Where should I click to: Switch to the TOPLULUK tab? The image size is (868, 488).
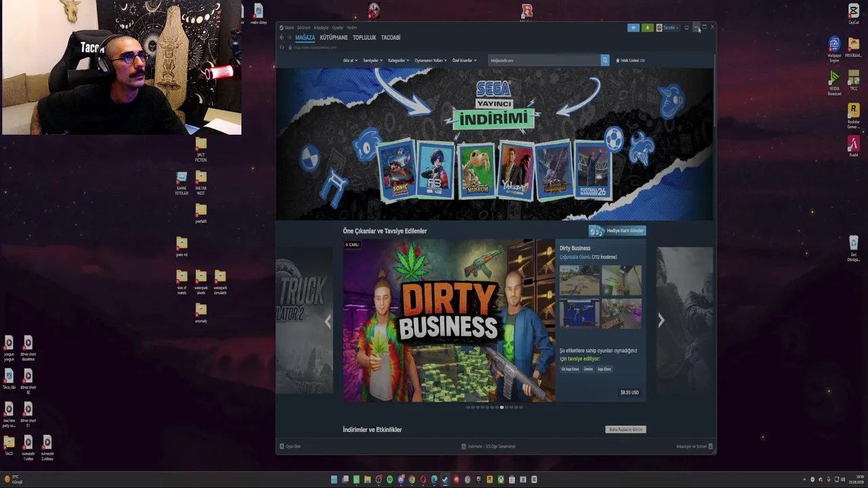(365, 38)
